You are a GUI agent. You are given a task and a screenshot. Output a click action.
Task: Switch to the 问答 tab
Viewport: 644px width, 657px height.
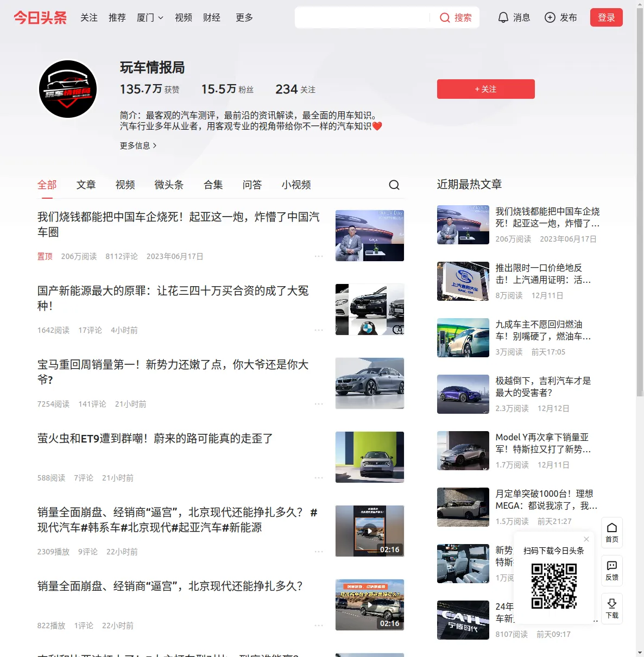[252, 185]
